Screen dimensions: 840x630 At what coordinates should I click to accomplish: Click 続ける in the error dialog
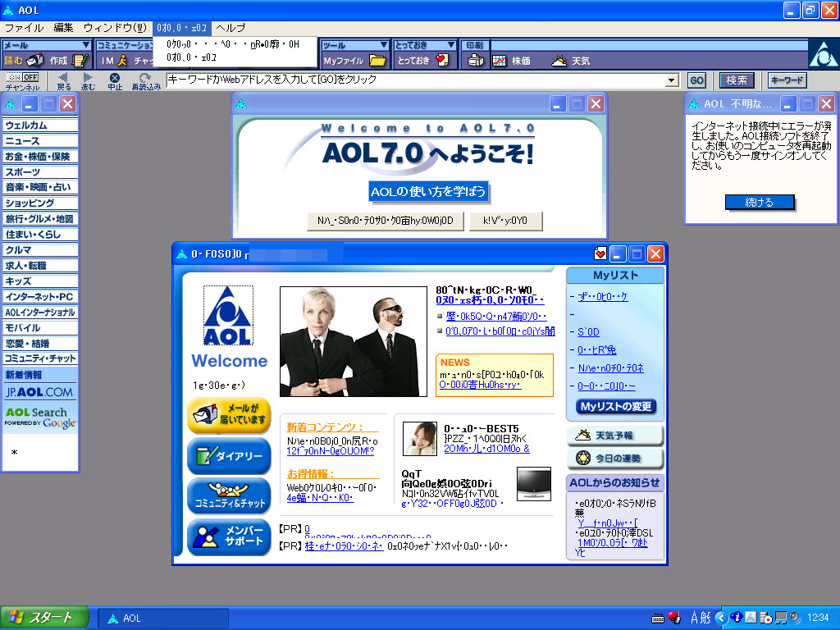pos(759,202)
